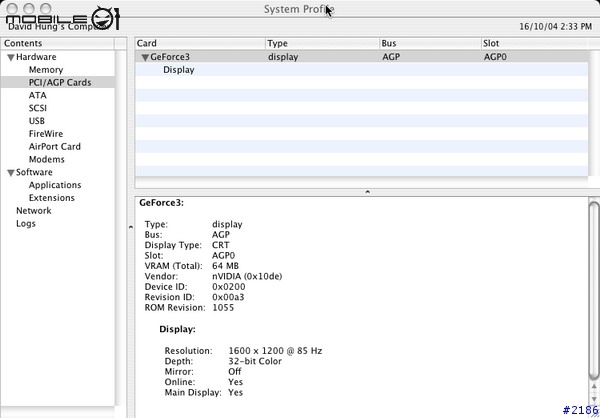The width and height of the screenshot is (600, 418).
Task: Open the Extensions software list
Action: point(51,198)
